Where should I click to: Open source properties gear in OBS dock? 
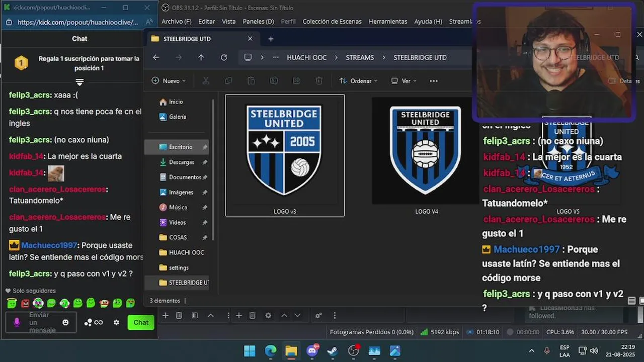pos(268,315)
